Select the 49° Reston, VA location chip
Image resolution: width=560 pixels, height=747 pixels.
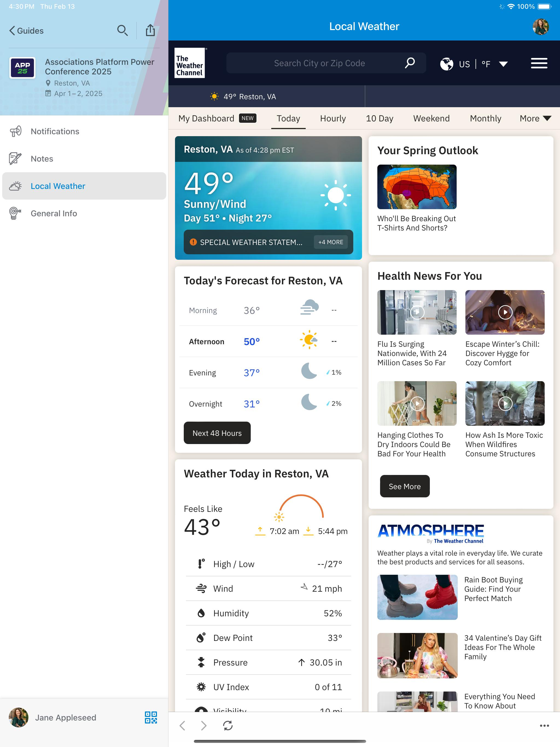pos(243,97)
